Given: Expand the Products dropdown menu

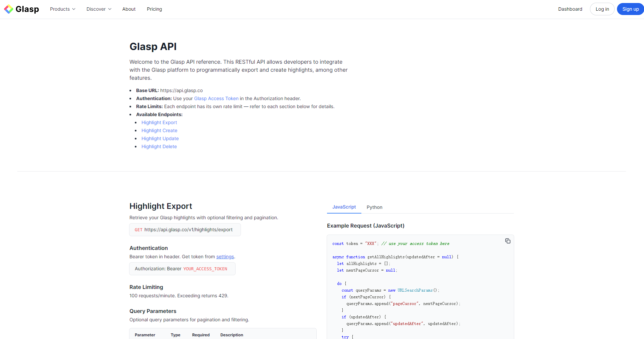Looking at the screenshot, I should point(62,9).
